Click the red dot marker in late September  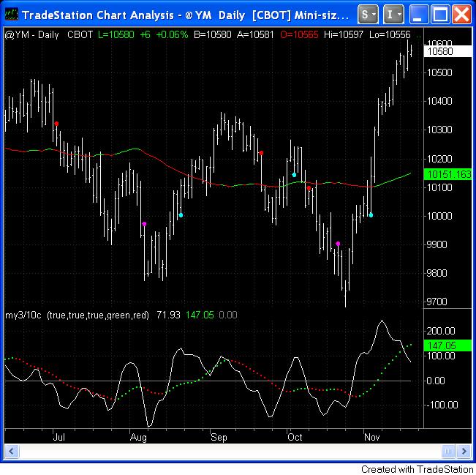click(261, 153)
